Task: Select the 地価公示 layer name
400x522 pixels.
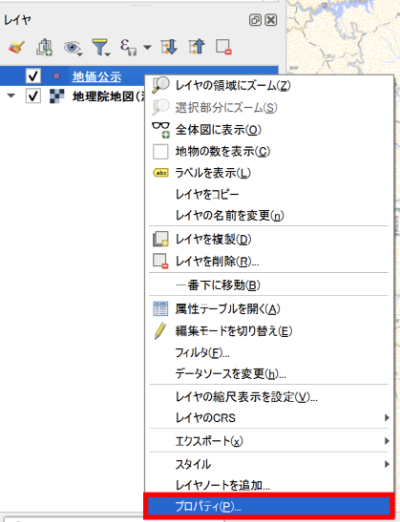Action: coord(97,77)
